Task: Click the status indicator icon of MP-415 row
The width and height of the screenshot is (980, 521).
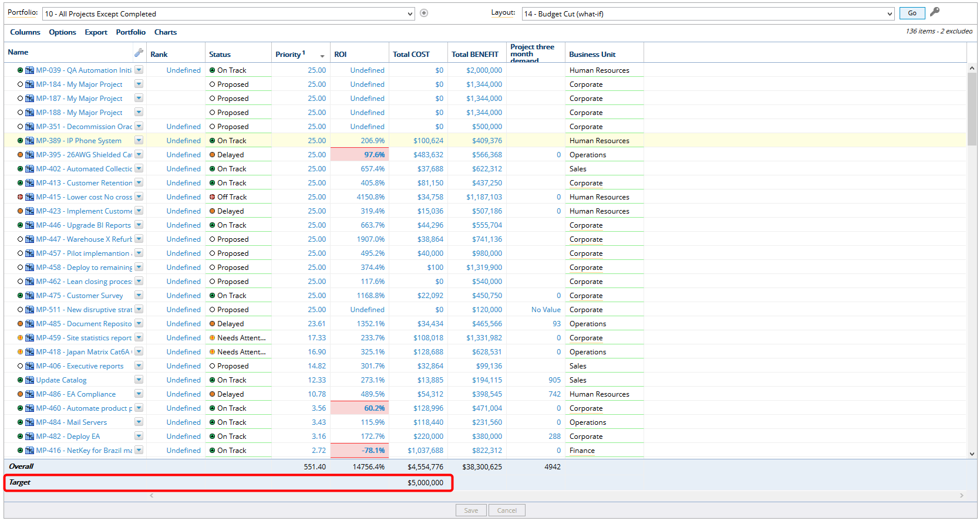Action: (x=20, y=197)
